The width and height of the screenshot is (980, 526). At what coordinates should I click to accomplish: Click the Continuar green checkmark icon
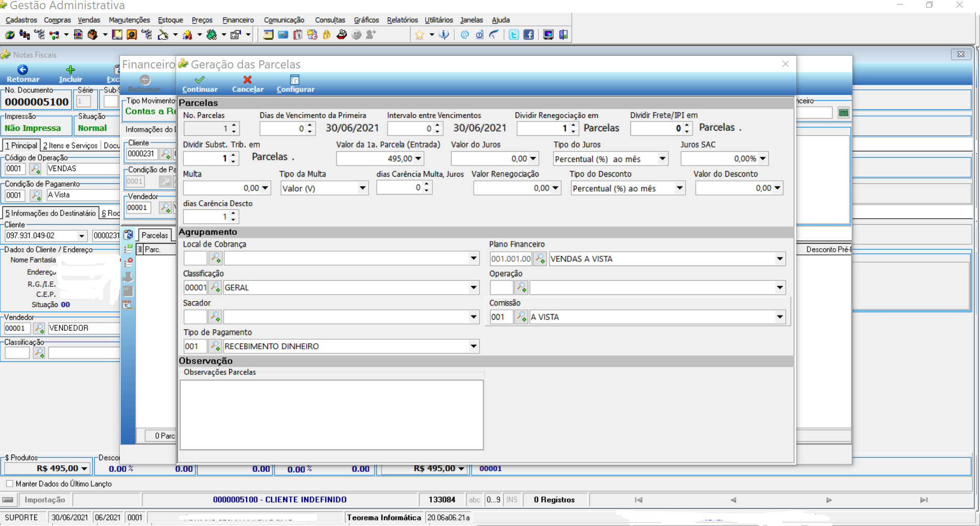(200, 80)
